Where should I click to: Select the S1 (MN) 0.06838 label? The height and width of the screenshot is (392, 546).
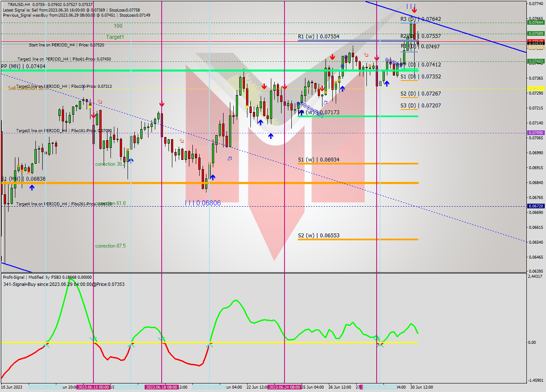[x=23, y=179]
